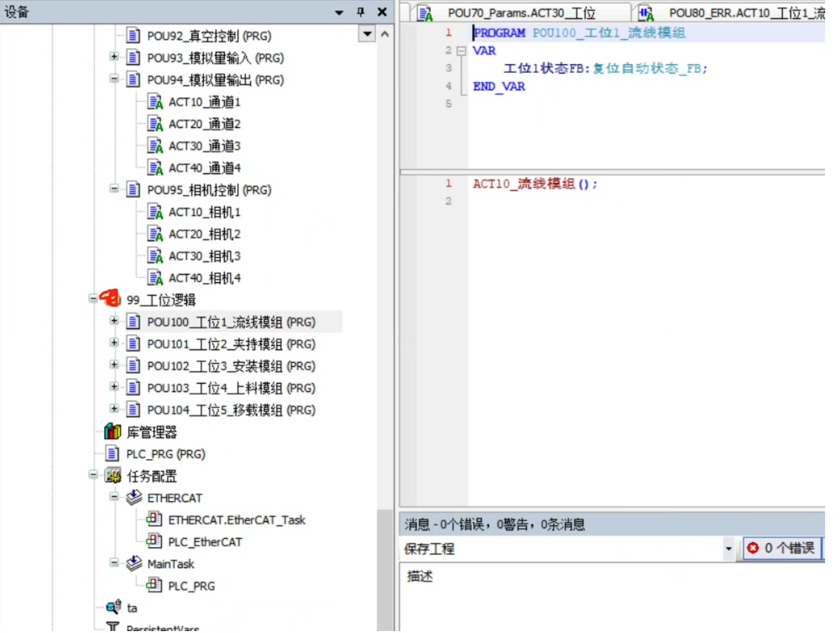Open the dropdown arrow in 设备 panel header
This screenshot has width=840, height=633.
(338, 12)
